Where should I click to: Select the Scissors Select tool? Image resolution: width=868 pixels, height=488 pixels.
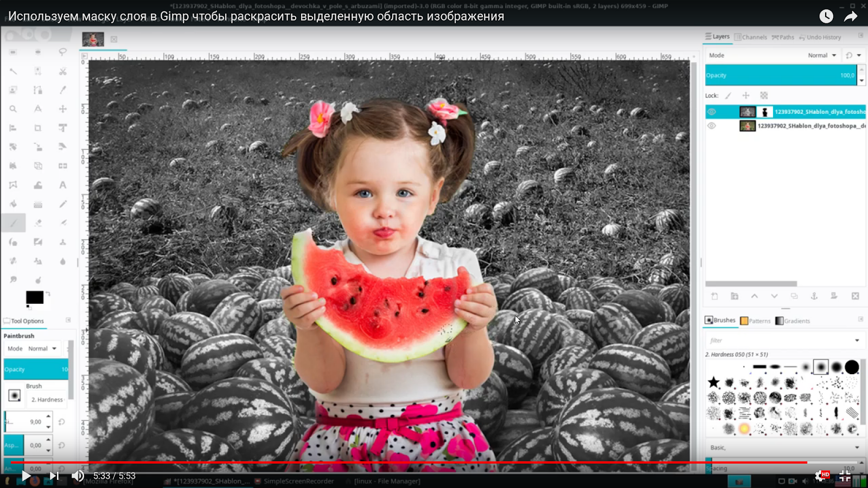point(63,71)
